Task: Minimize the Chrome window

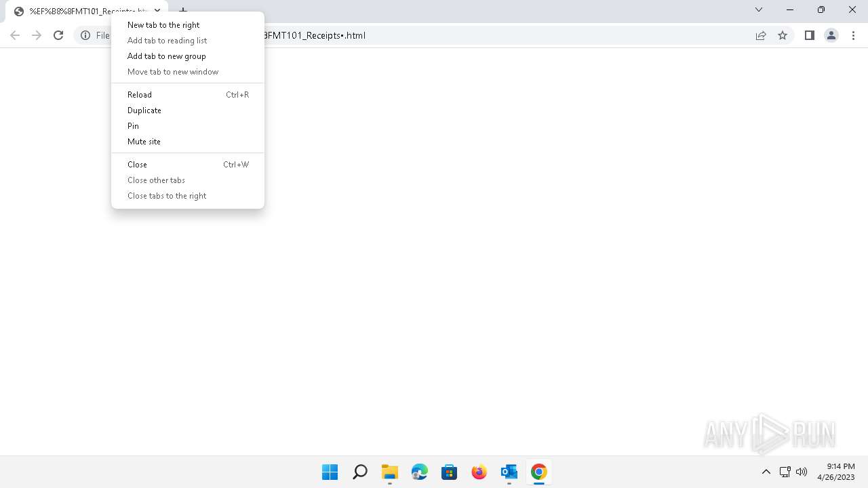Action: (790, 9)
